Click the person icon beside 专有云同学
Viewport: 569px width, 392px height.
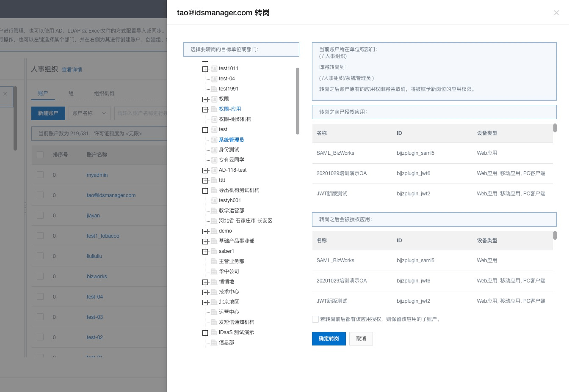214,160
